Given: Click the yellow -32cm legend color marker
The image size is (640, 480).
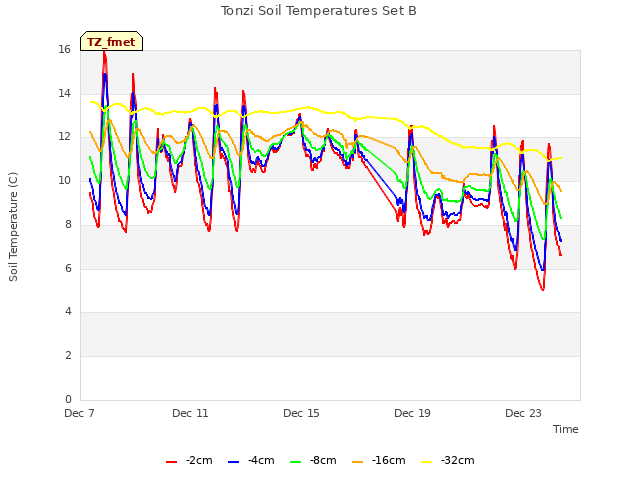Looking at the screenshot, I should pos(427,462).
